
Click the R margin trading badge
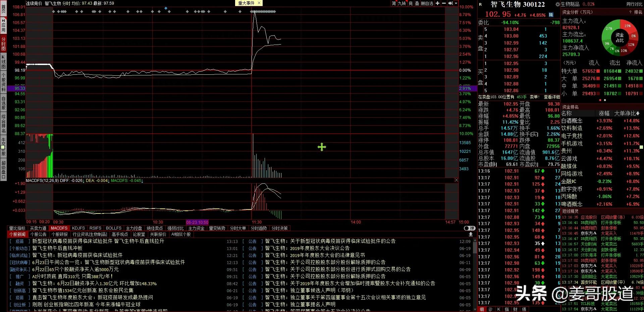[480, 5]
